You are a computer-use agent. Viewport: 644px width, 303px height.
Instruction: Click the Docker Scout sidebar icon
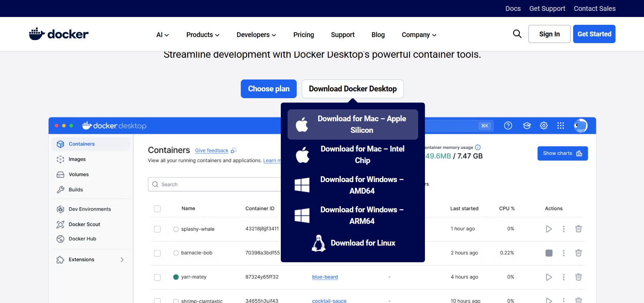click(x=60, y=225)
